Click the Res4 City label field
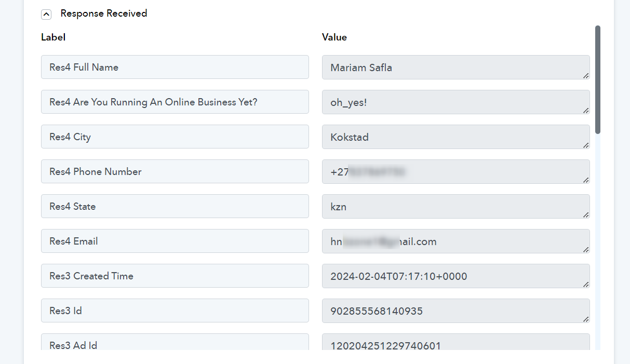The image size is (630, 364). pyautogui.click(x=175, y=137)
